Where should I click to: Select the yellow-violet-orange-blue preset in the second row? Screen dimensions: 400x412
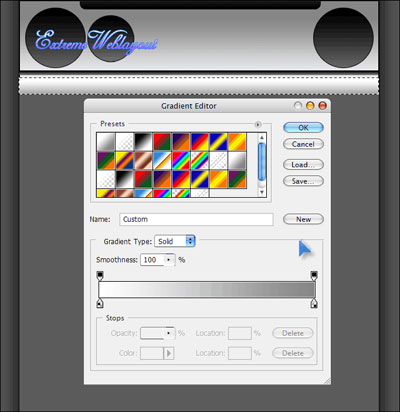pyautogui.click(x=125, y=160)
